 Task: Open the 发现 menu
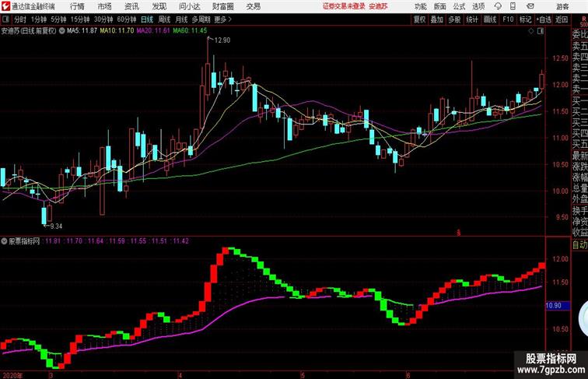coord(159,6)
